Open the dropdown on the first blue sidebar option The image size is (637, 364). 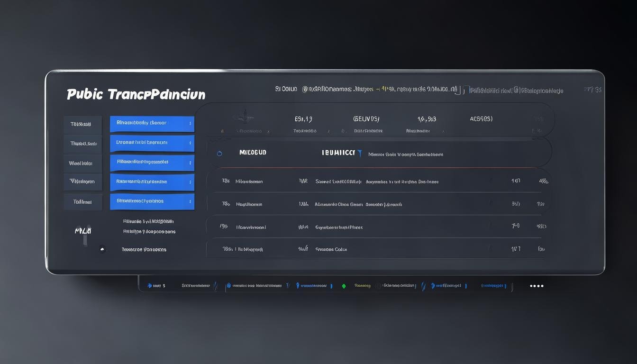pyautogui.click(x=191, y=124)
